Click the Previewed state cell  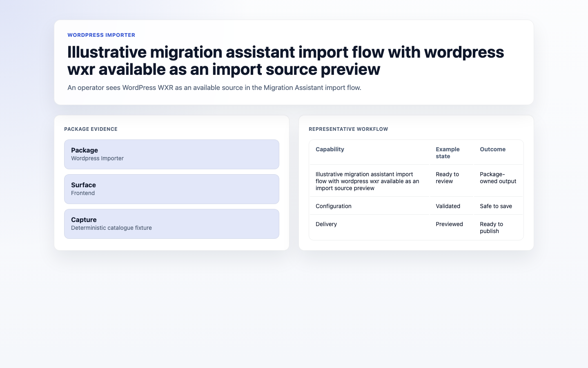click(452, 227)
